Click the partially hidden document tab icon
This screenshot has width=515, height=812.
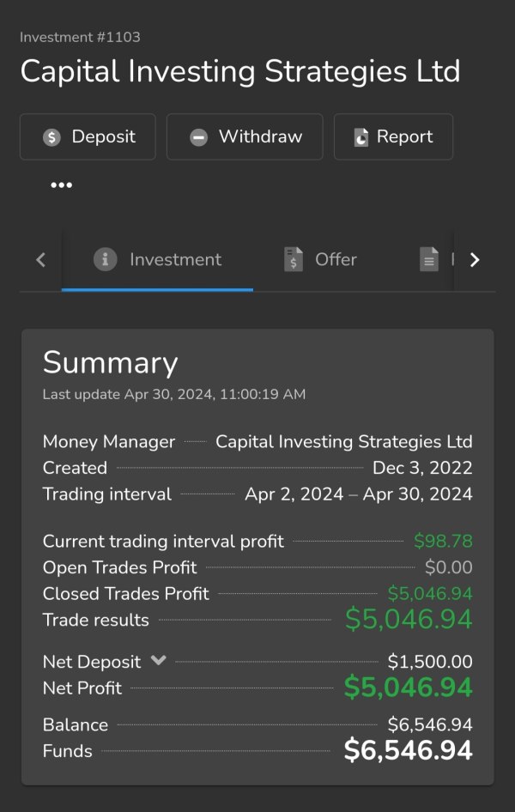428,259
